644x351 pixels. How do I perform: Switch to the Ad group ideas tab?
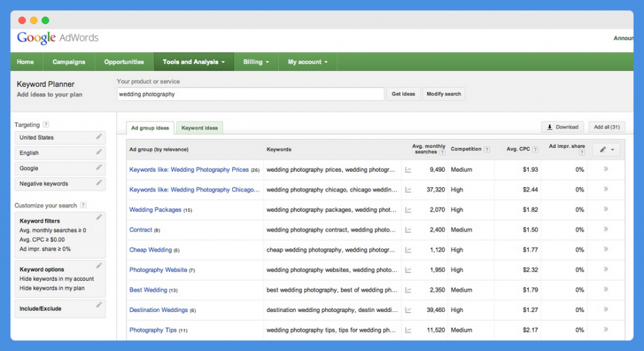click(x=150, y=128)
